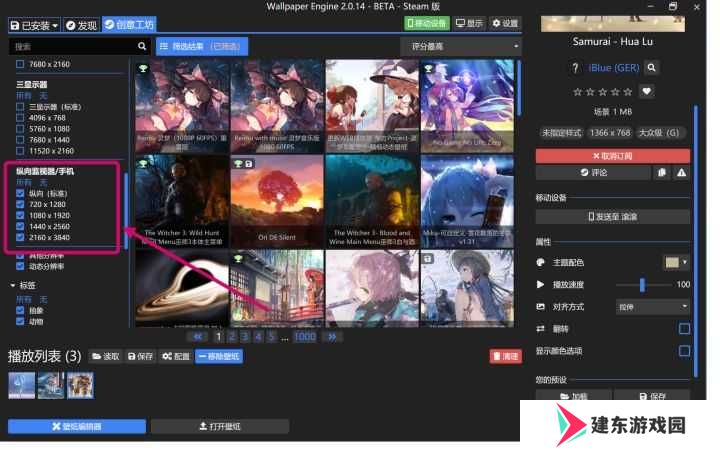This screenshot has height=450, width=720.
Task: Go to page 1000
Action: point(305,337)
